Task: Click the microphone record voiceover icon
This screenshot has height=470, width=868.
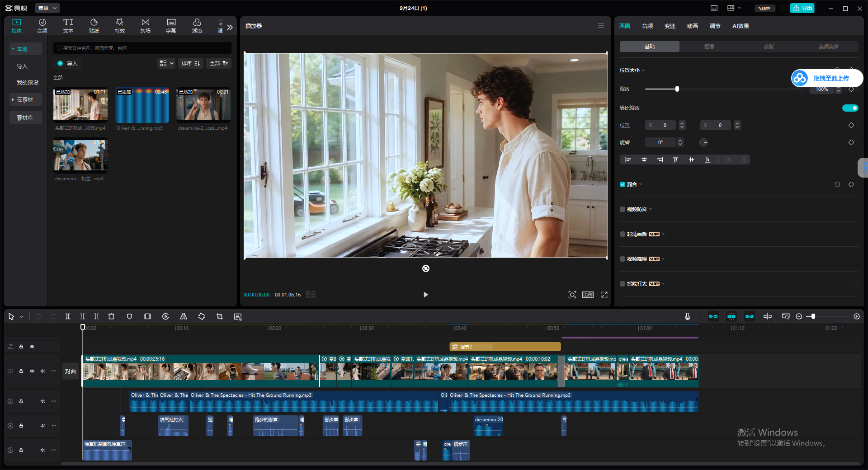Action: [688, 316]
